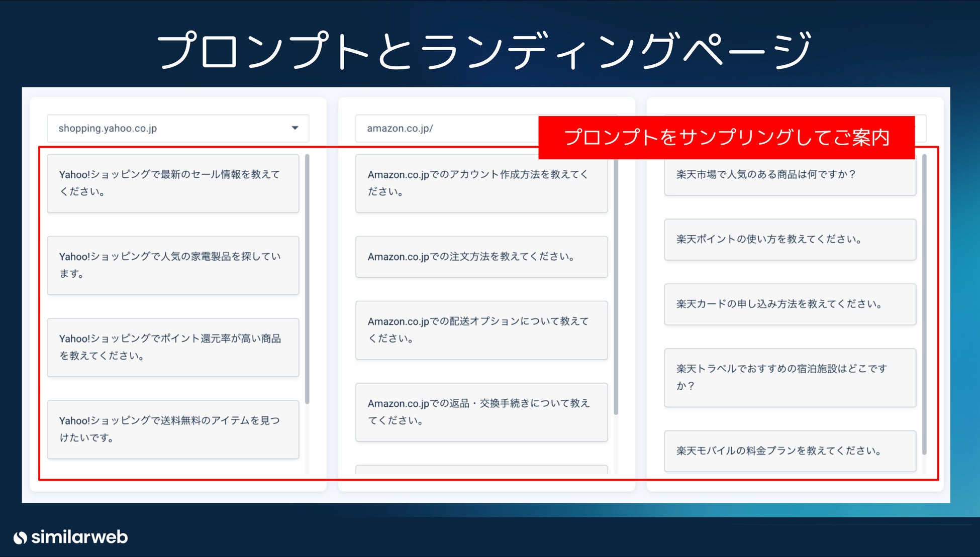
Task: Click the Rakuten prompt list scrollbar
Action: [924, 305]
